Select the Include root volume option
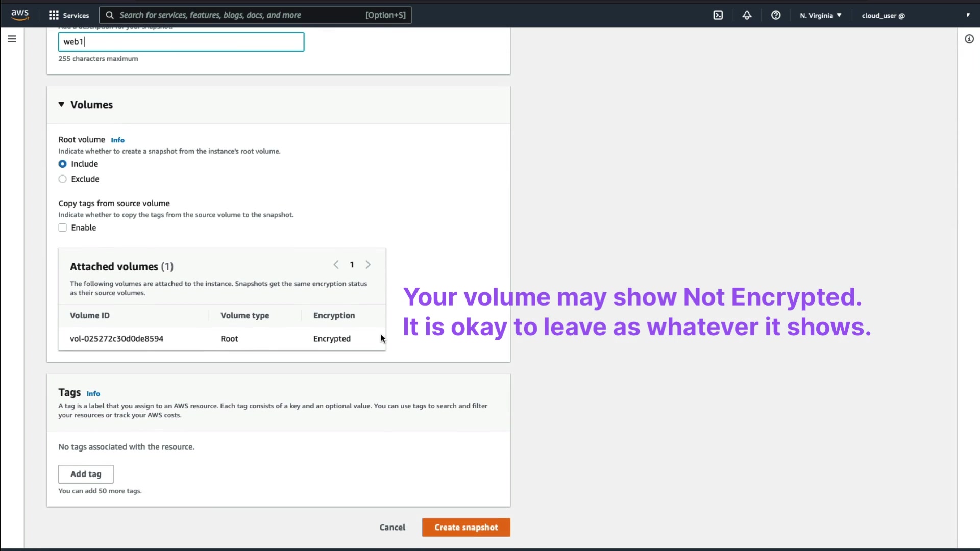 pos(62,164)
